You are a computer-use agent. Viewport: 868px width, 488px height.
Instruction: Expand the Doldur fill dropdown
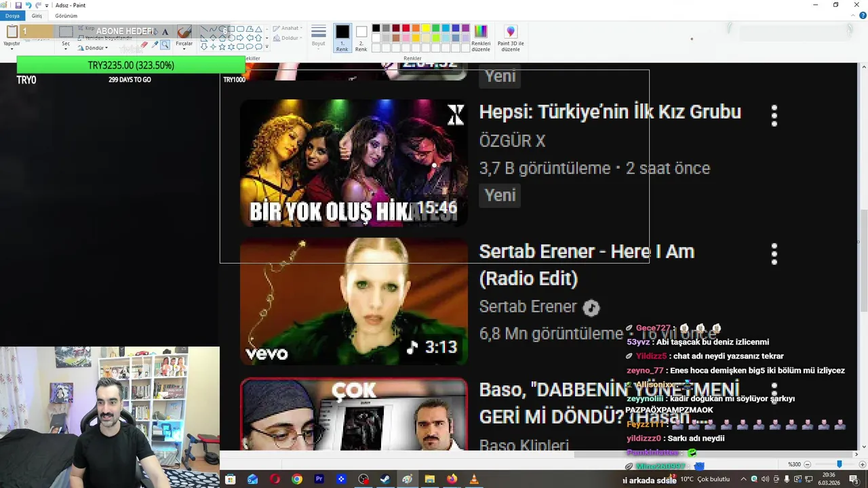click(288, 38)
